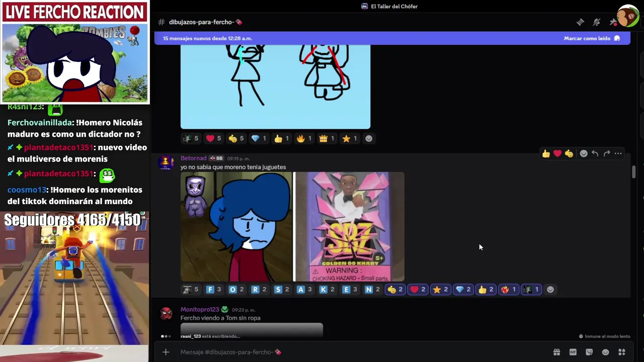This screenshot has height=362, width=644.
Task: Open add reaction picker in hover toolbar
Action: pos(584,153)
